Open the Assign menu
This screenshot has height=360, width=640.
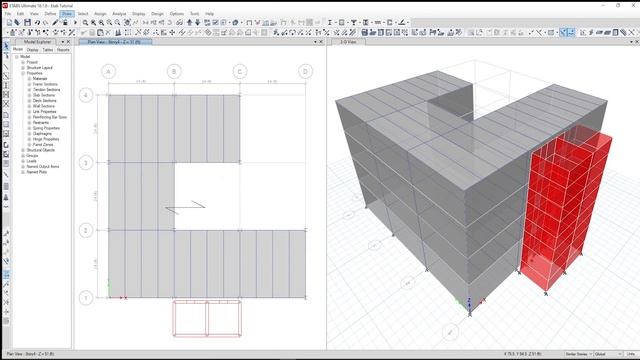coord(100,14)
